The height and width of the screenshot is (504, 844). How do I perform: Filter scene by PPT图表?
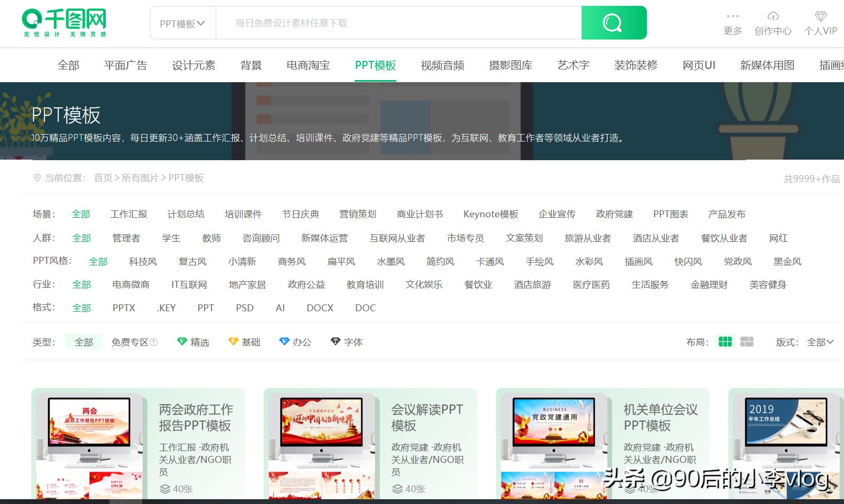coord(670,214)
